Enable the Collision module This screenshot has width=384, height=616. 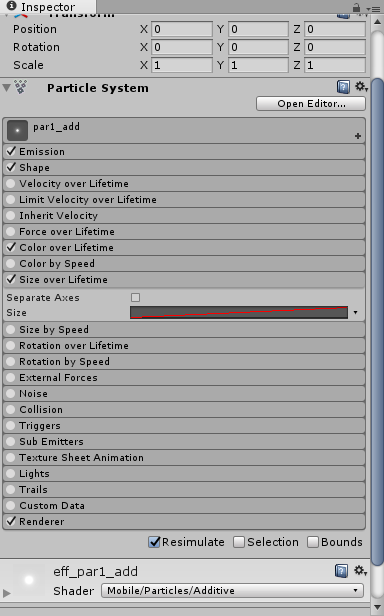[x=11, y=409]
